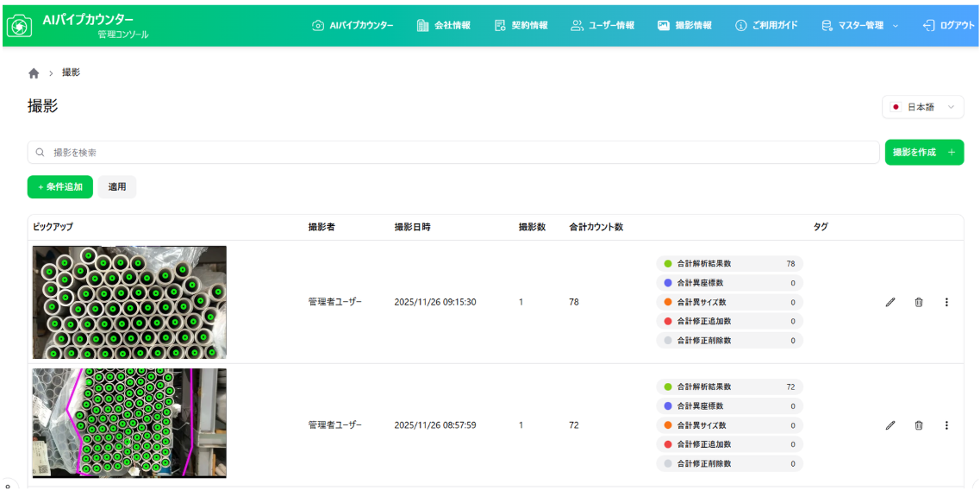Click the pencil edit icon for 09:15:30 row

click(x=890, y=302)
